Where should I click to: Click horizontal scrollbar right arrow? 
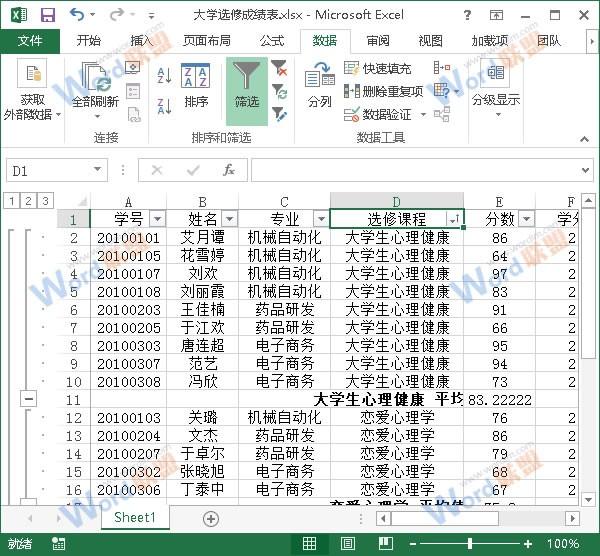click(572, 518)
